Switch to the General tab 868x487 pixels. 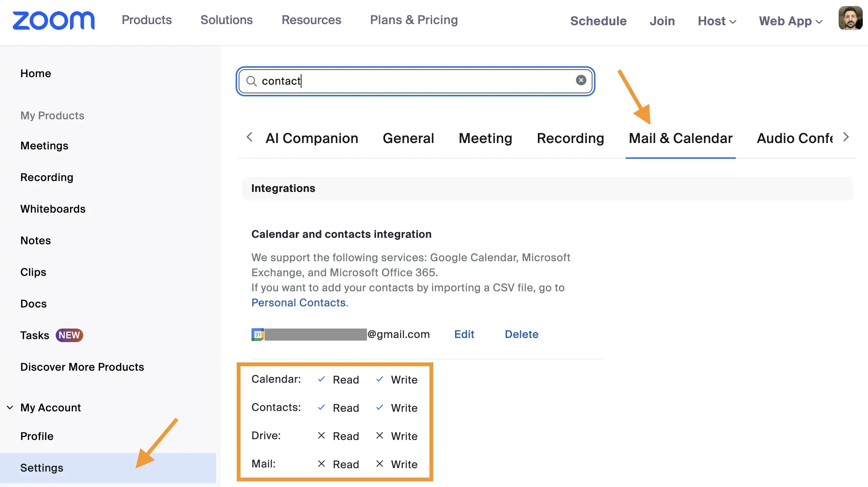pos(408,138)
